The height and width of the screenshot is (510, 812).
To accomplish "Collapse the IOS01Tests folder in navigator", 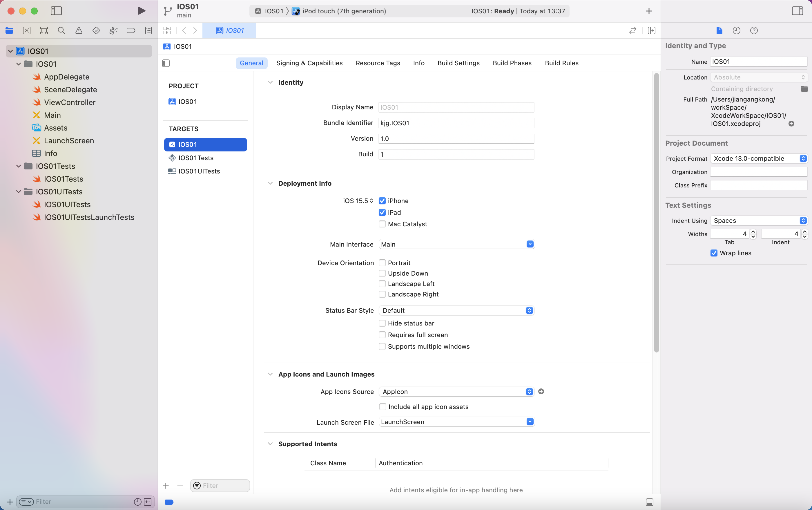I will [19, 166].
